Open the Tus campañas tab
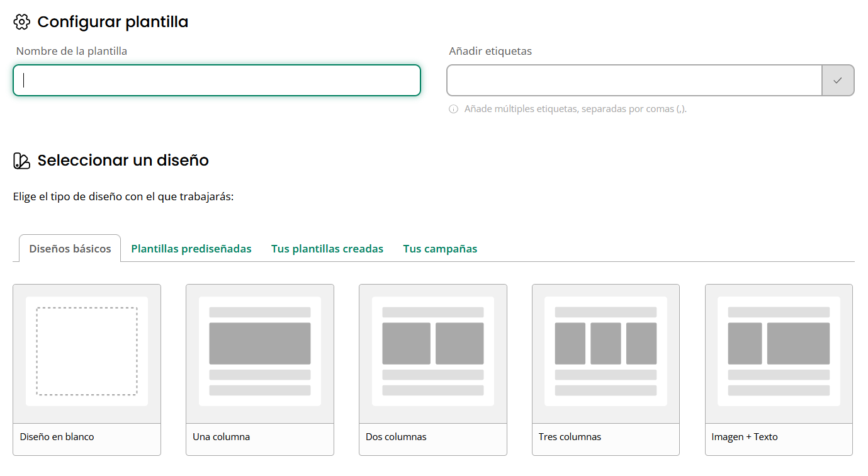Viewport: 868px width, 476px height. (440, 249)
